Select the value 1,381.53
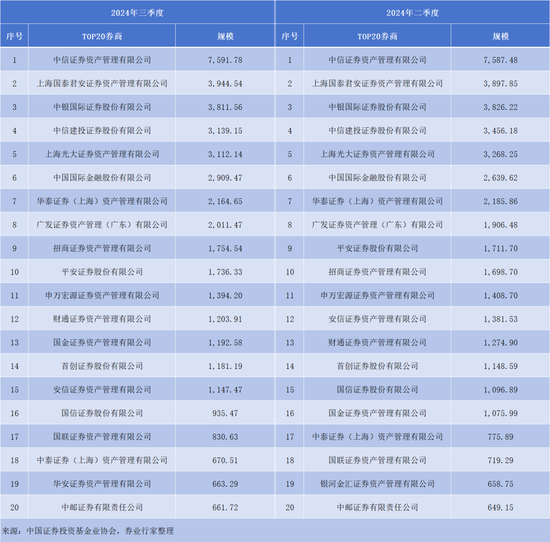The height and width of the screenshot is (542, 550). [x=501, y=319]
